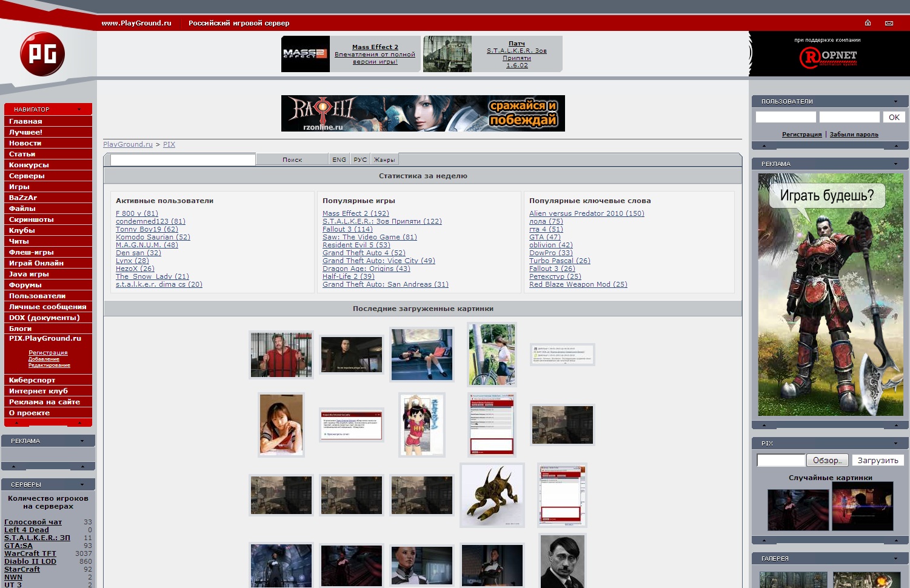Click right up-arrow below the navigator menu
Viewport: 910px width, 588px height.
[x=79, y=423]
